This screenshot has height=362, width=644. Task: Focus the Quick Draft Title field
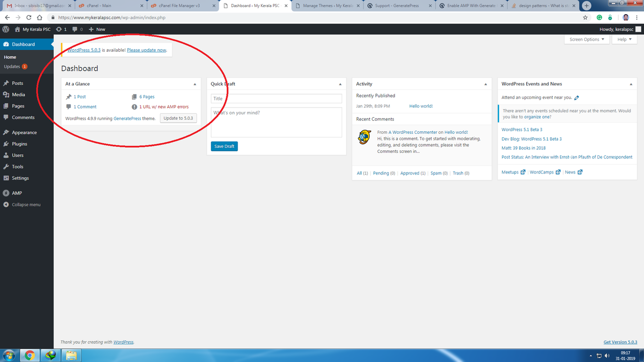pyautogui.click(x=276, y=99)
